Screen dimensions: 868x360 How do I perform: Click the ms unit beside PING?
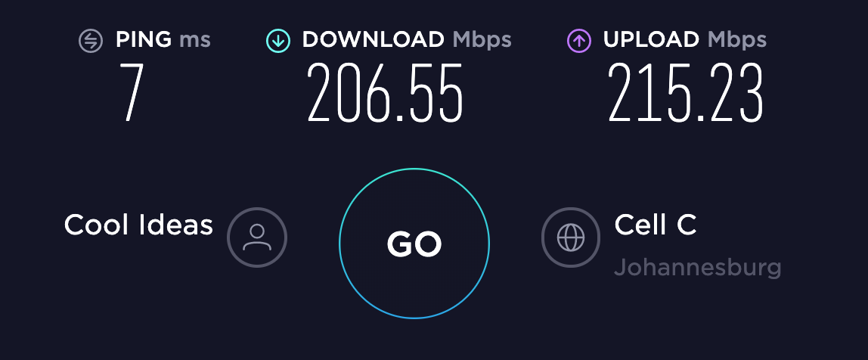pos(195,41)
